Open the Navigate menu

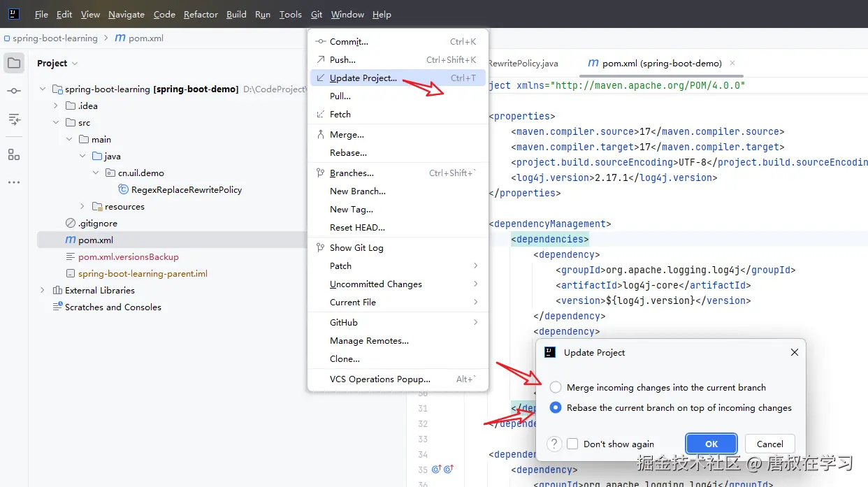126,14
